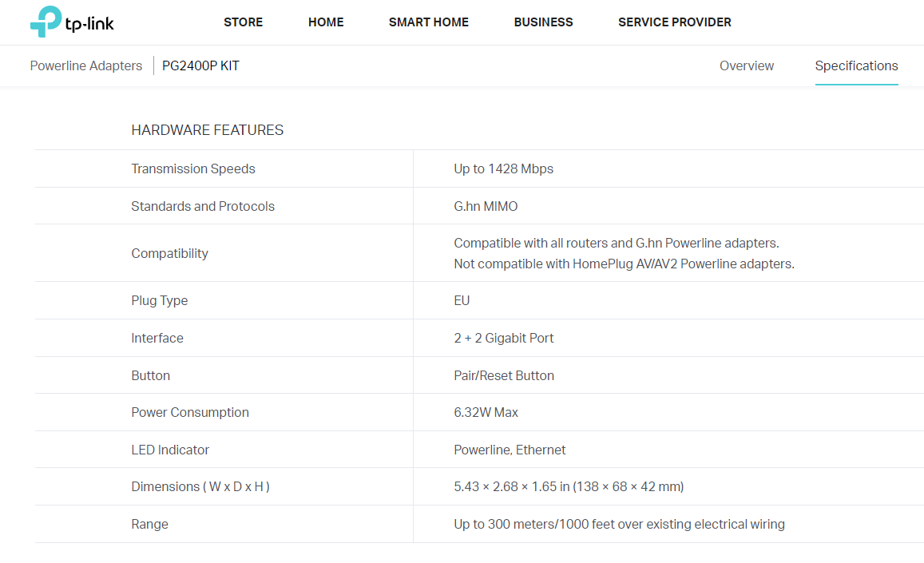
Task: Open the SERVICE PROVIDER section
Action: 674,22
